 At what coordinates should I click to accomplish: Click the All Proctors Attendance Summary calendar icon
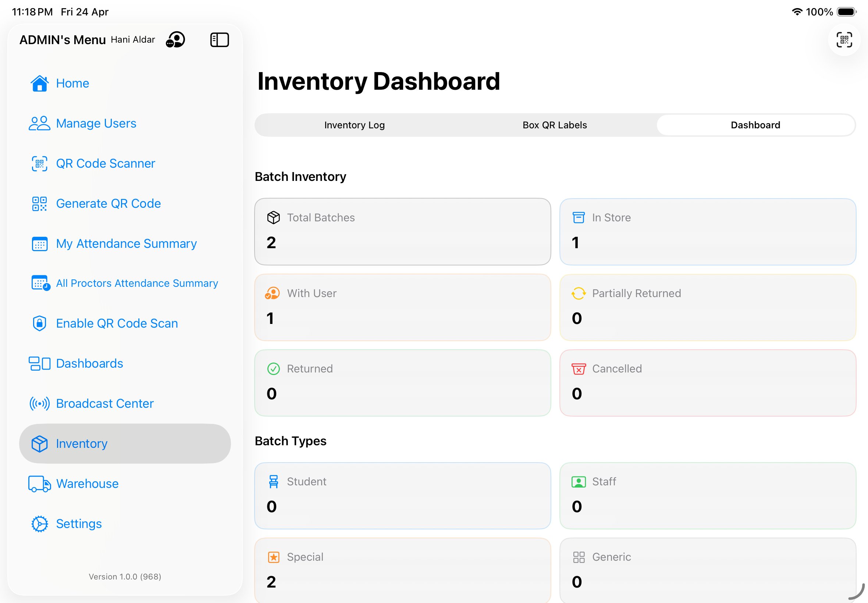click(x=39, y=283)
